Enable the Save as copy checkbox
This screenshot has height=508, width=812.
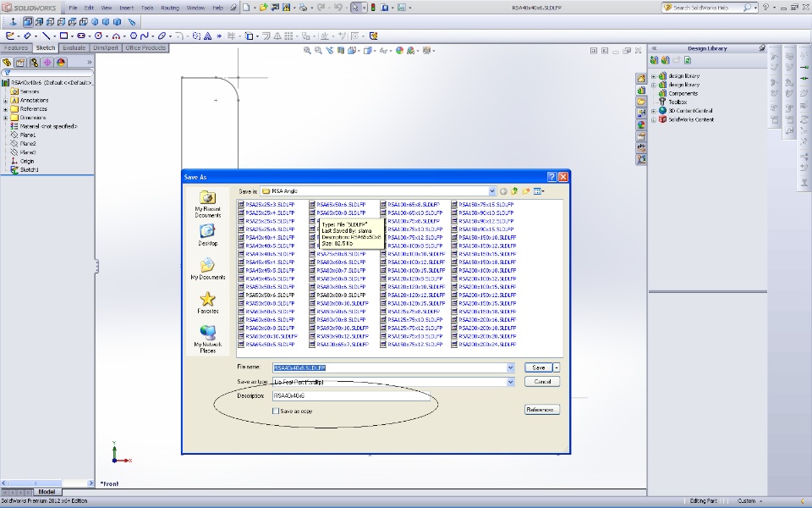tap(276, 411)
